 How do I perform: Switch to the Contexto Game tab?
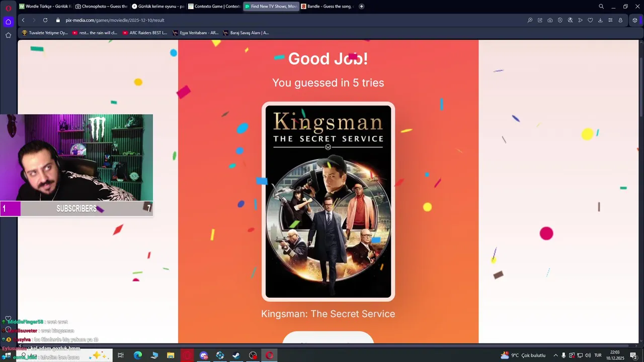point(214,7)
